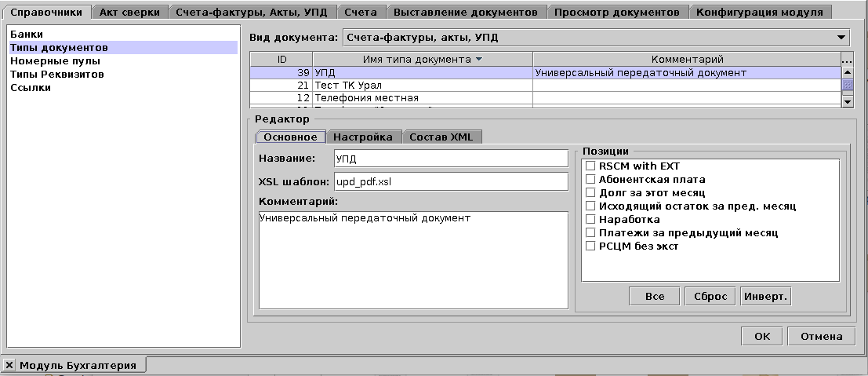Click the column selector button in table header
868x376 pixels.
(846, 60)
